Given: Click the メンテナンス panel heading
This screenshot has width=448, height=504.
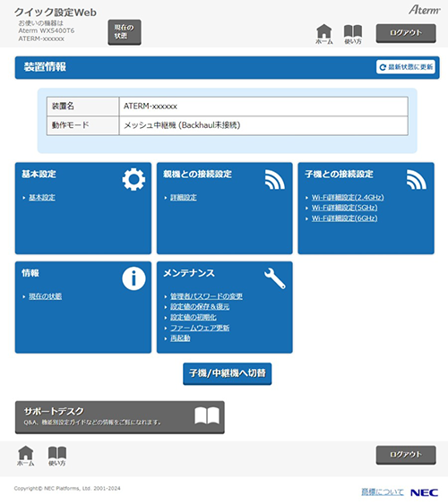Looking at the screenshot, I should (189, 273).
